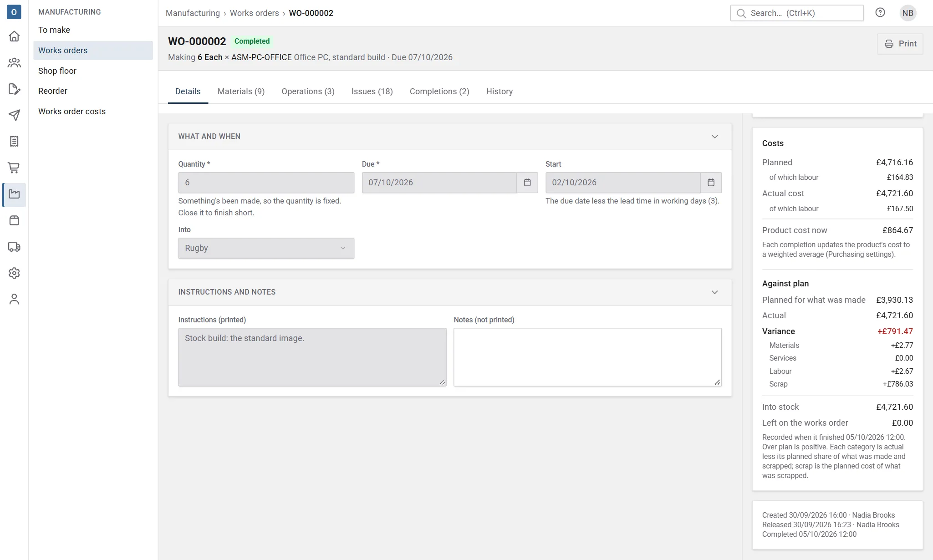Open the Due date calendar picker
The width and height of the screenshot is (933, 560).
(x=527, y=183)
